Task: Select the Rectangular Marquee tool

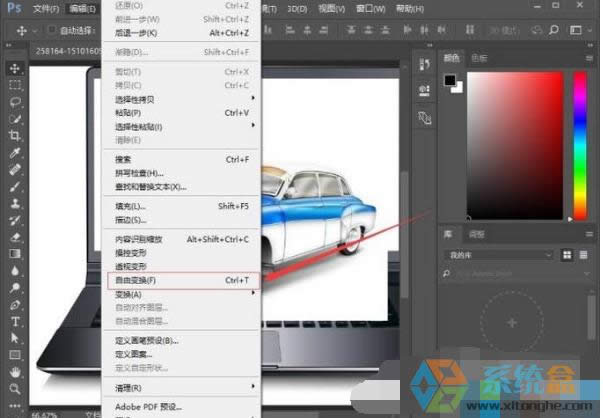Action: [x=16, y=85]
